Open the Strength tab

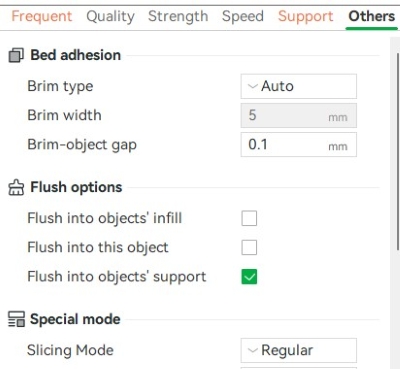point(178,16)
